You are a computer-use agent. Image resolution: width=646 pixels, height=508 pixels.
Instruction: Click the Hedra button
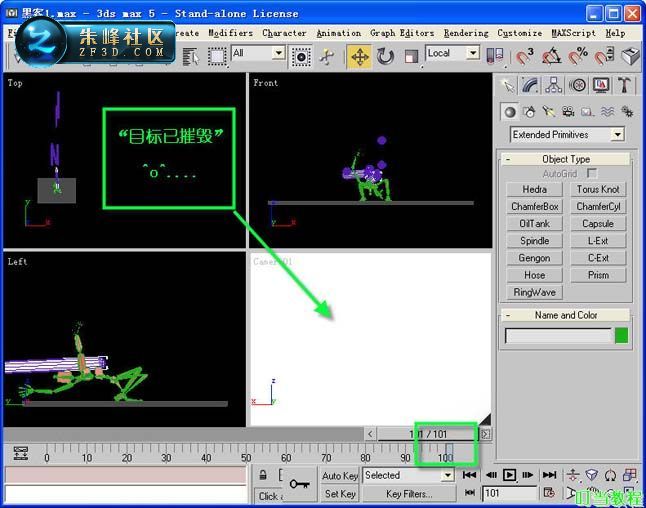pyautogui.click(x=534, y=190)
